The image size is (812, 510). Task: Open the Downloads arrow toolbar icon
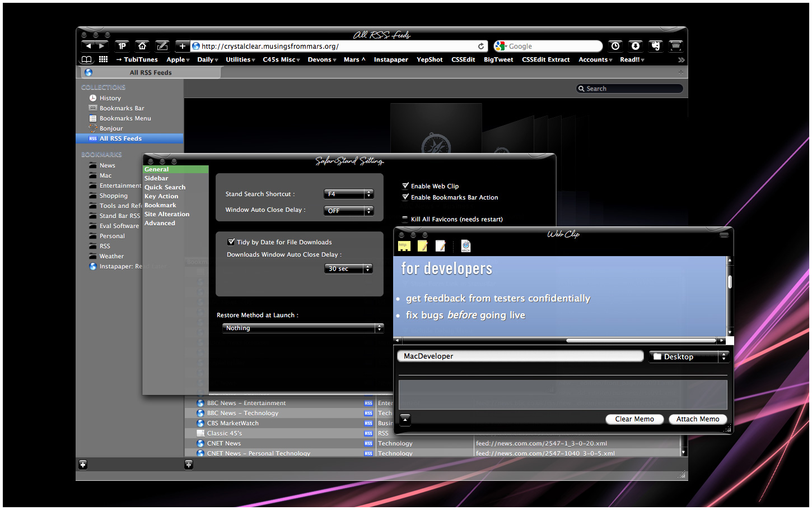[x=636, y=46]
